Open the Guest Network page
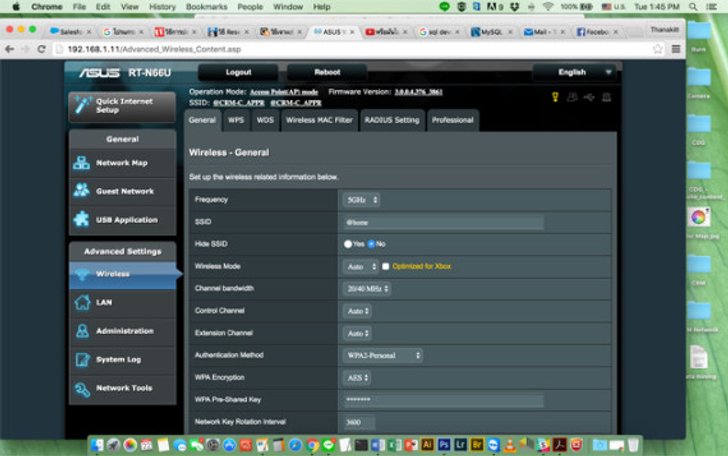Image resolution: width=728 pixels, height=456 pixels. pos(122,191)
